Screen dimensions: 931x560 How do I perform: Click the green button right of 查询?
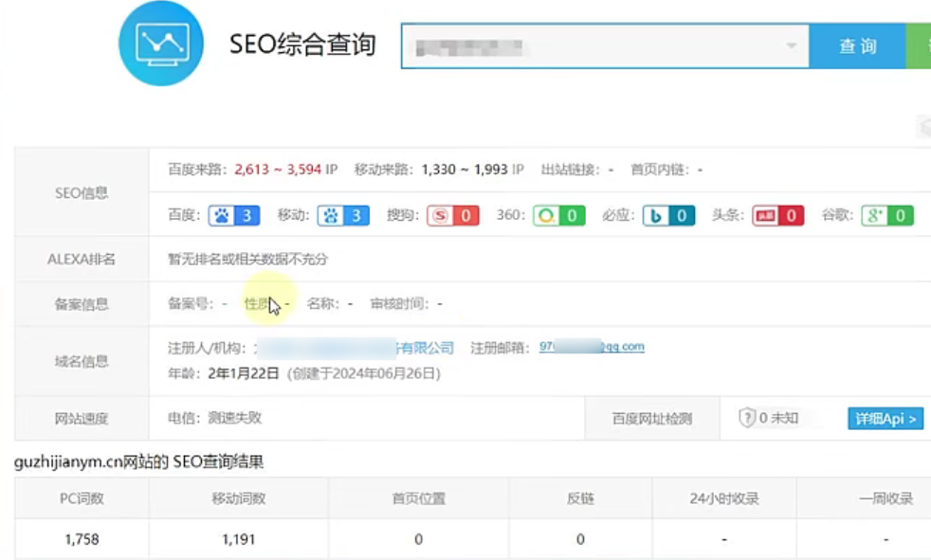[918, 46]
